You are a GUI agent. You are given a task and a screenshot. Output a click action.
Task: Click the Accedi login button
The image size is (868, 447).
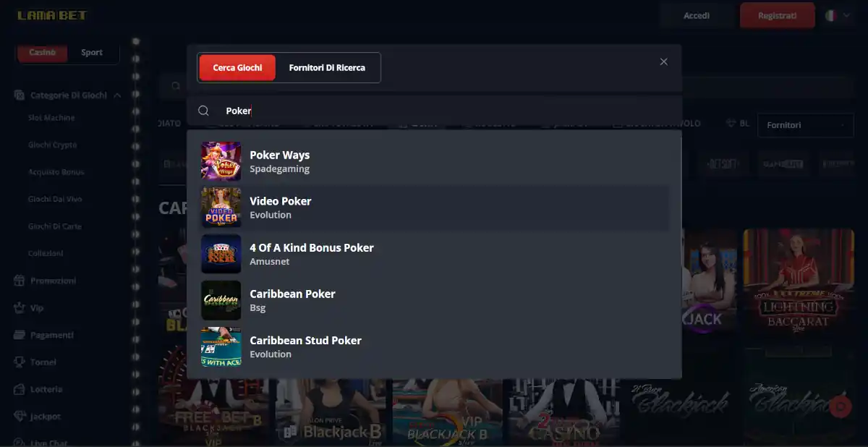(x=697, y=15)
